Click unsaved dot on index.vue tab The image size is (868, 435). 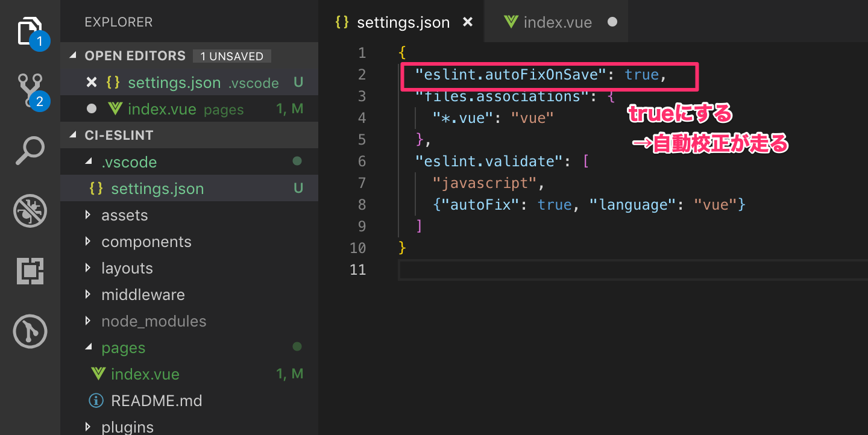612,22
